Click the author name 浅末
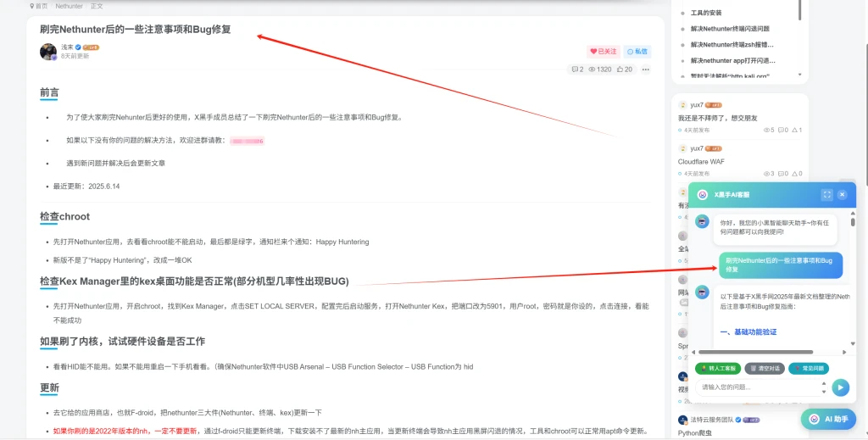Image resolution: width=868 pixels, height=440 pixels. pos(67,47)
